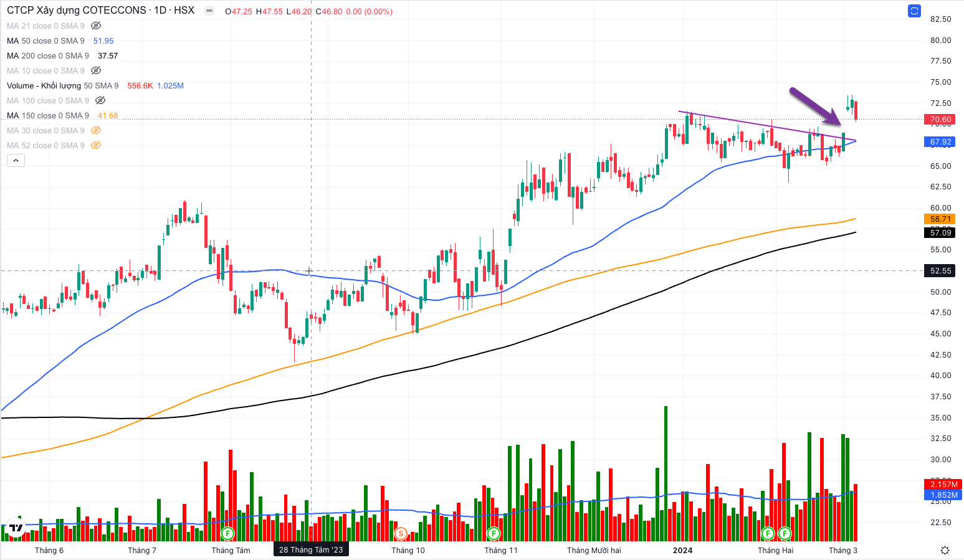The height and width of the screenshot is (560, 964).
Task: Select the purple descending trendline
Action: [767, 126]
